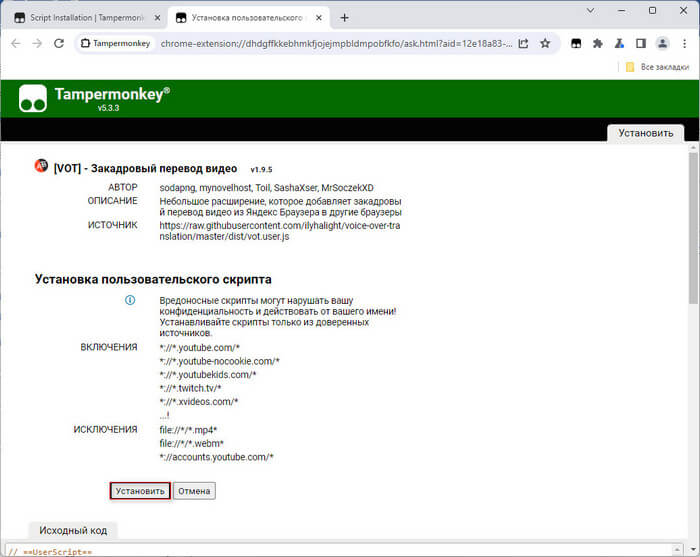The height and width of the screenshot is (557, 700).
Task: Toggle the browser side panel icon
Action: 640,43
